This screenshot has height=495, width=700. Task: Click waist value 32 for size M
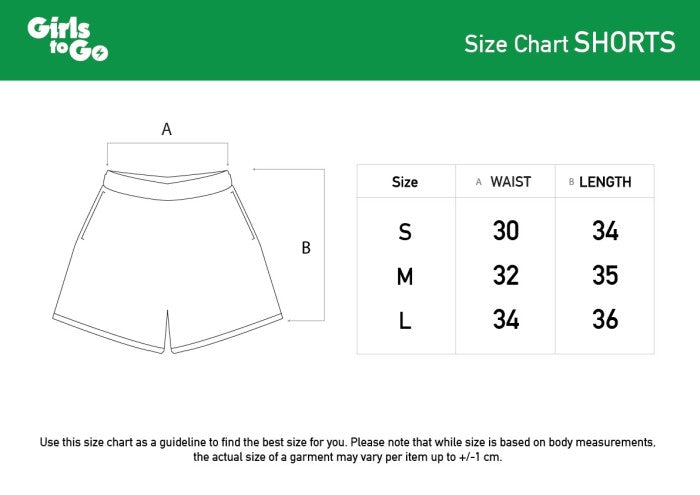(506, 276)
